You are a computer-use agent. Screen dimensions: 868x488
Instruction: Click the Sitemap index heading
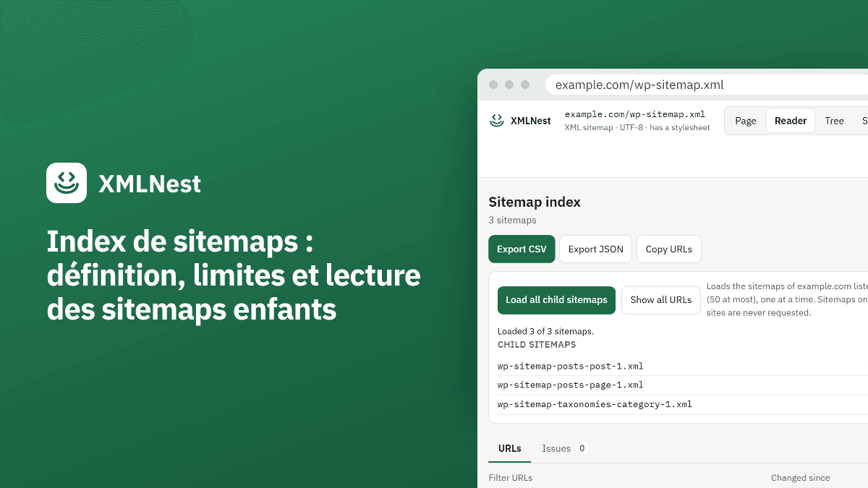[x=535, y=202]
